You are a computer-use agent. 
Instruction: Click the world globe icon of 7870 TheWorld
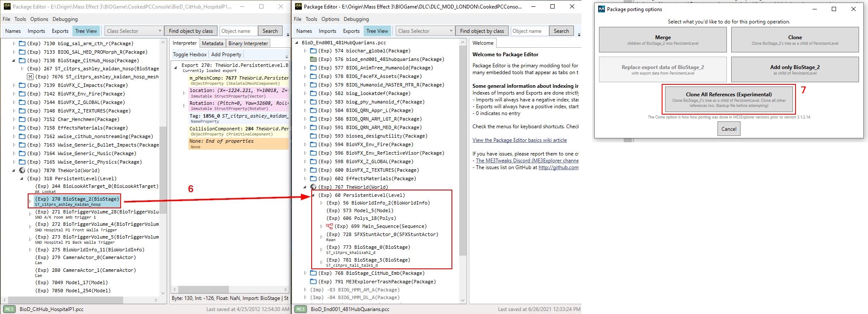(x=22, y=170)
